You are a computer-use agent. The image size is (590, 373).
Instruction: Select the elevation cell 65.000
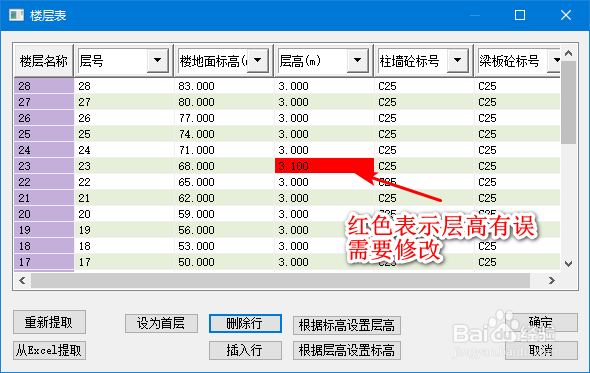[x=224, y=182]
